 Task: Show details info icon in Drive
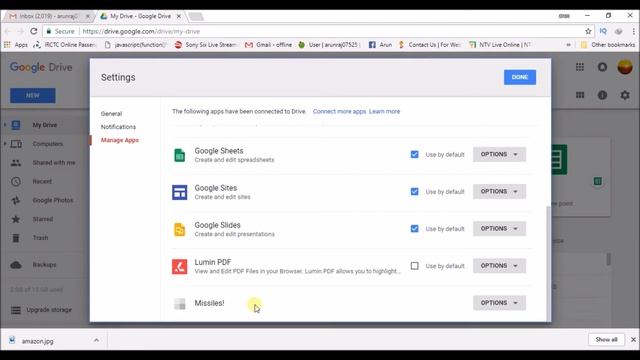[602, 95]
